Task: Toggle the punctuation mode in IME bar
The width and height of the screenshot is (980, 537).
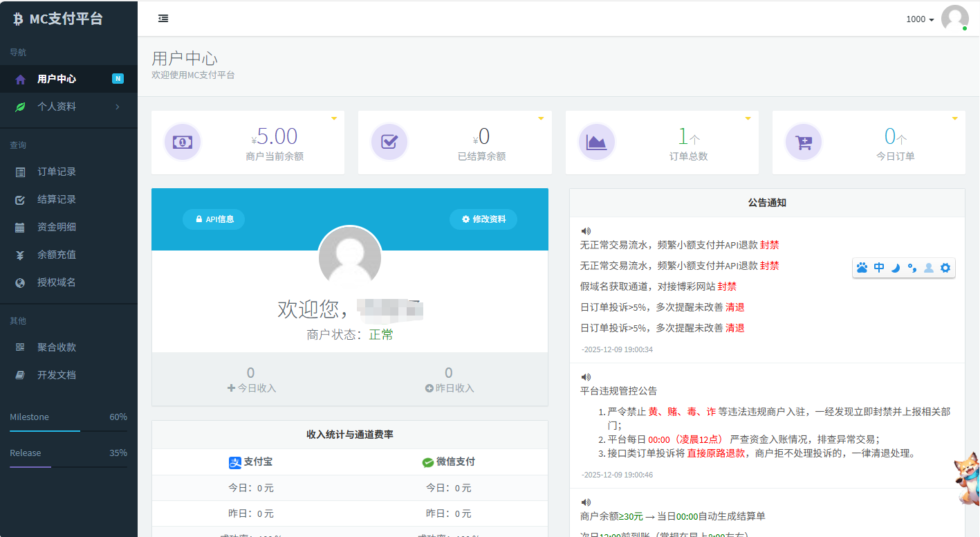Action: pyautogui.click(x=912, y=268)
